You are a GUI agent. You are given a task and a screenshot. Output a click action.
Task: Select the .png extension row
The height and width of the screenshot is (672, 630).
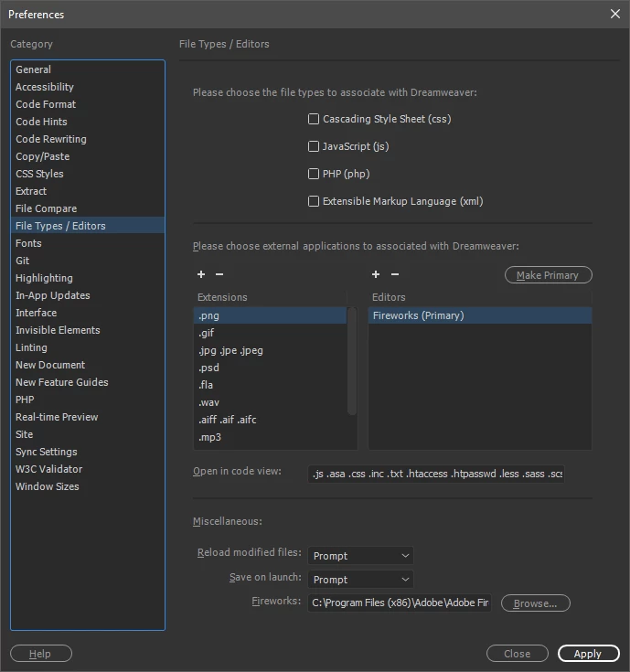(x=270, y=315)
